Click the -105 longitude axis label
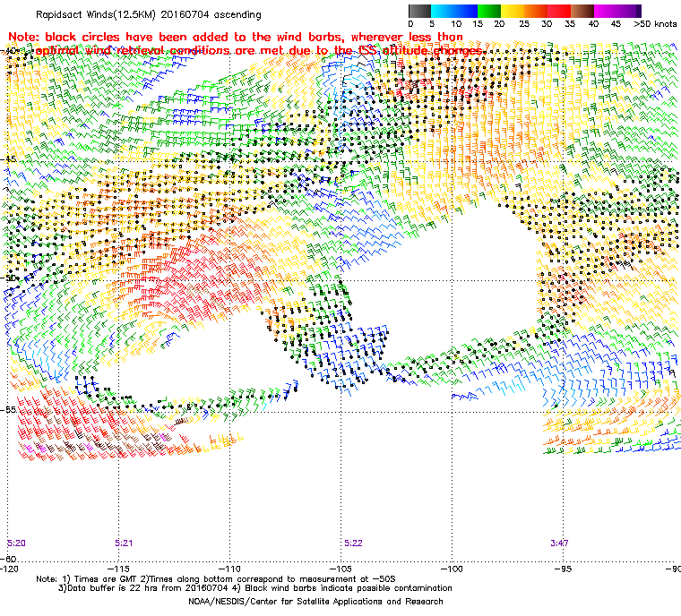The height and width of the screenshot is (616, 681). pos(340,569)
